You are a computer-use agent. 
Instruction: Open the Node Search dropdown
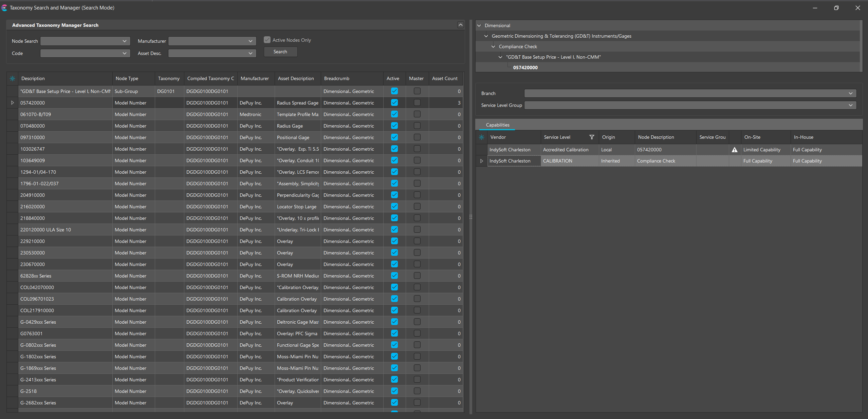125,41
